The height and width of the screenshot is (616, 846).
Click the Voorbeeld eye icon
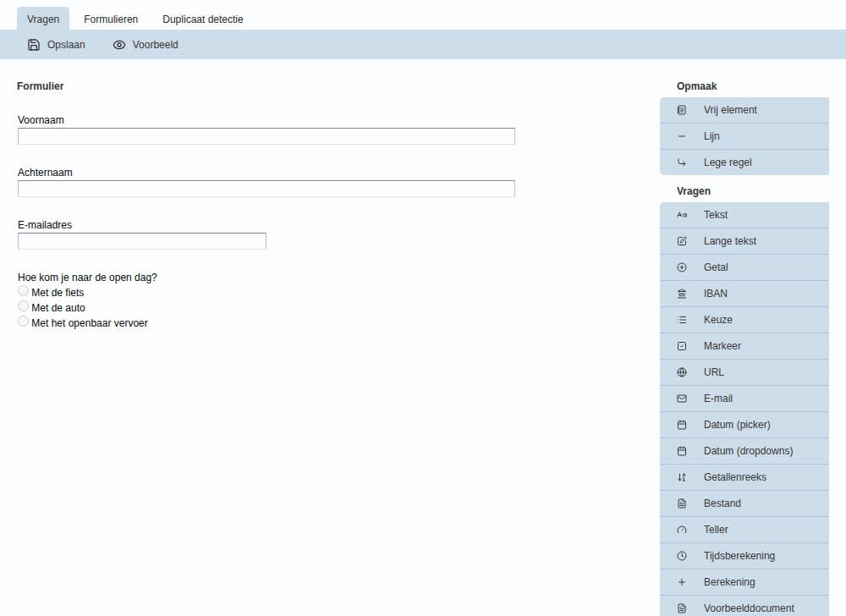[118, 45]
